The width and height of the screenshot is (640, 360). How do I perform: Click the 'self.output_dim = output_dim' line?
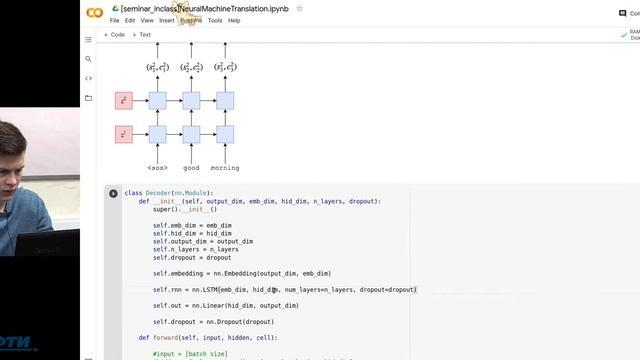click(x=203, y=242)
